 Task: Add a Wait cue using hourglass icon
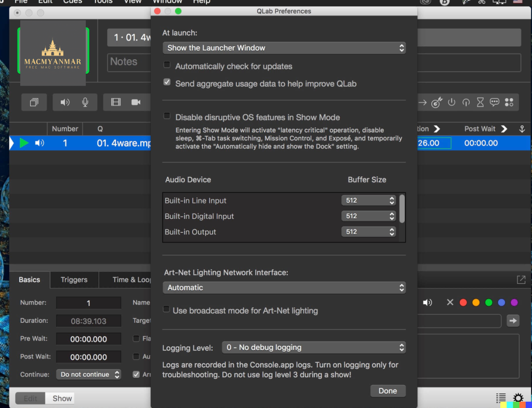coord(480,102)
